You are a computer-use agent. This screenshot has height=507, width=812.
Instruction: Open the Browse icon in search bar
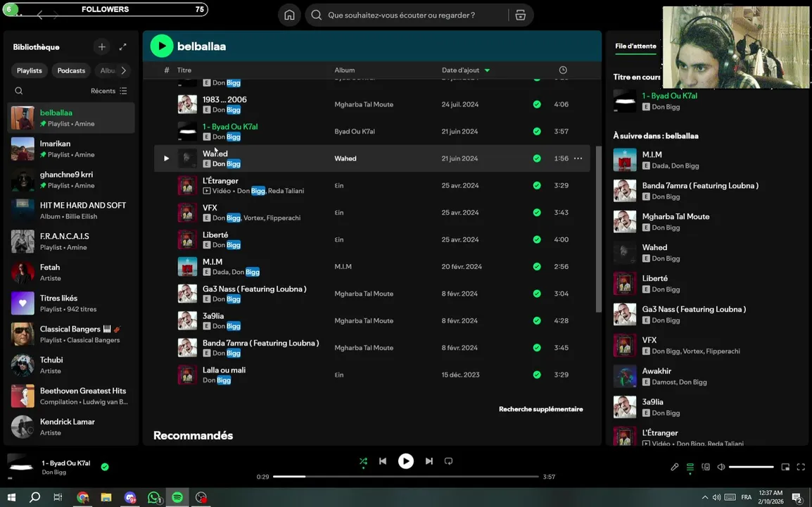pyautogui.click(x=521, y=15)
